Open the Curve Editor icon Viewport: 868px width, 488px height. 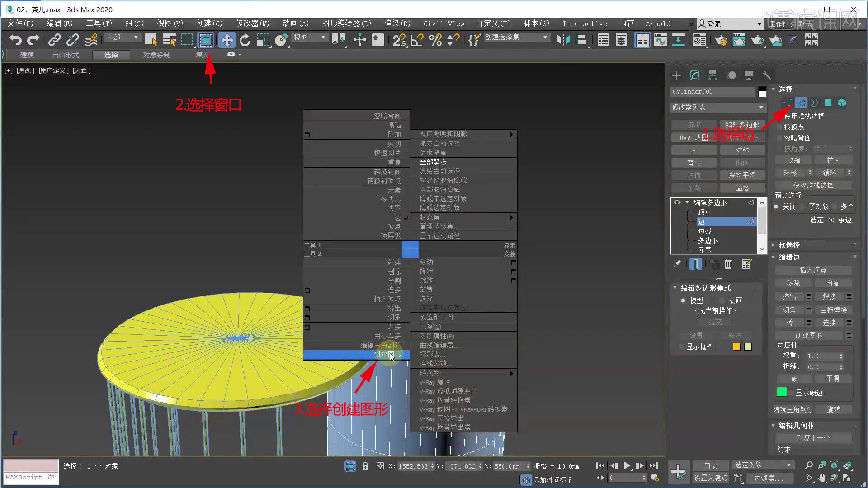pyautogui.click(x=660, y=40)
